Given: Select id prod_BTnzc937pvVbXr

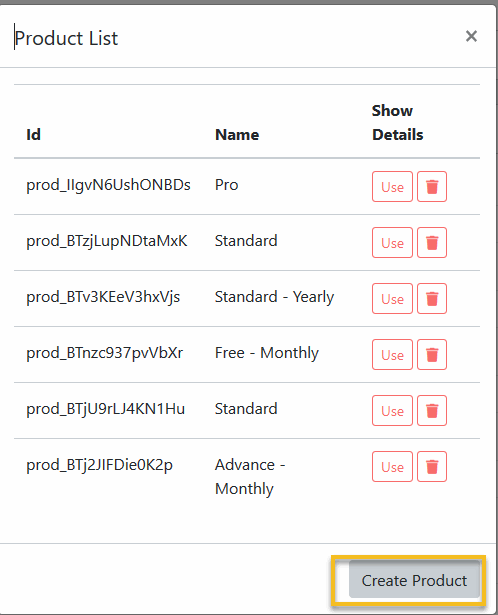Looking at the screenshot, I should 104,353.
